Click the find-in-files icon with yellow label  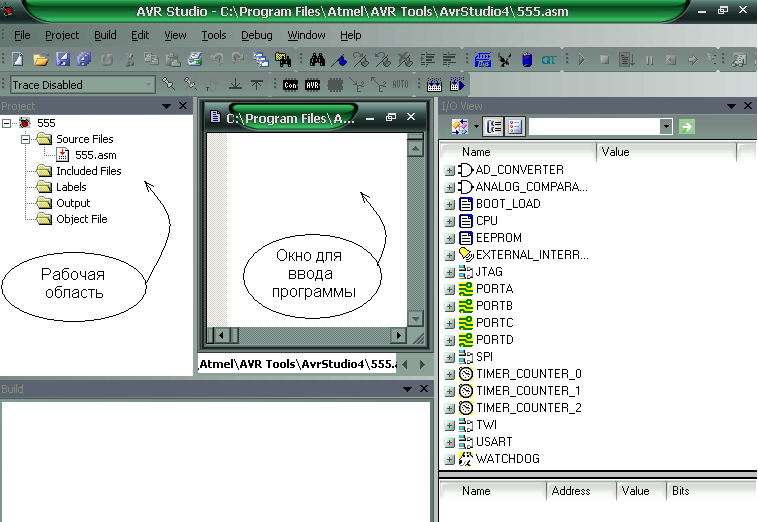click(x=283, y=59)
